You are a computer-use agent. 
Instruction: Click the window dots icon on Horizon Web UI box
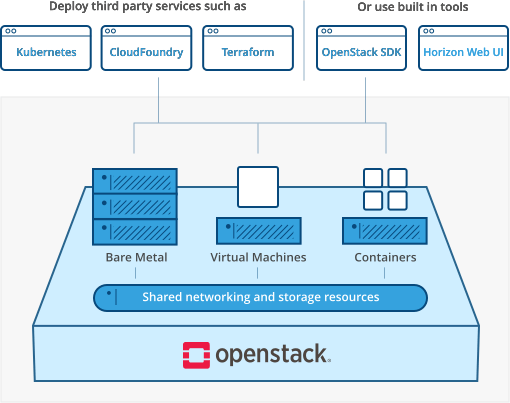(429, 31)
